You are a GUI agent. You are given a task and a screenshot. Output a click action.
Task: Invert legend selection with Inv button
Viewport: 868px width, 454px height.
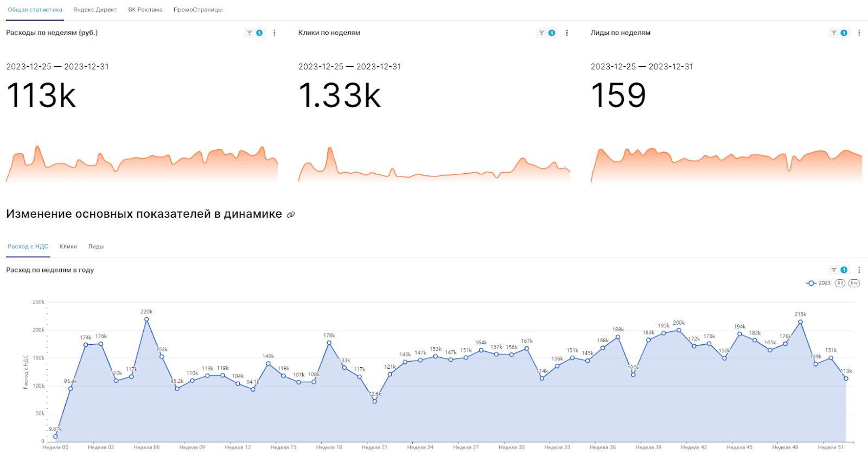(x=854, y=283)
